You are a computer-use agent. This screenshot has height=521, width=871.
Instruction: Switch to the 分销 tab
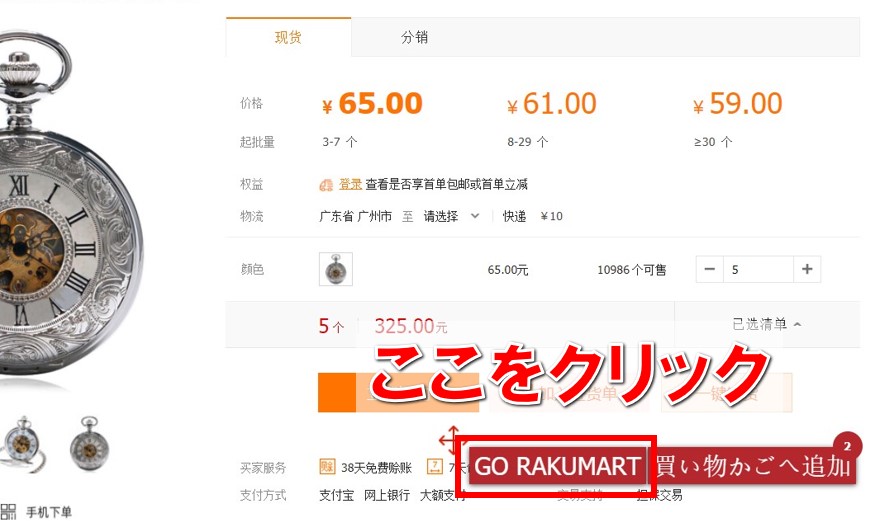[414, 37]
